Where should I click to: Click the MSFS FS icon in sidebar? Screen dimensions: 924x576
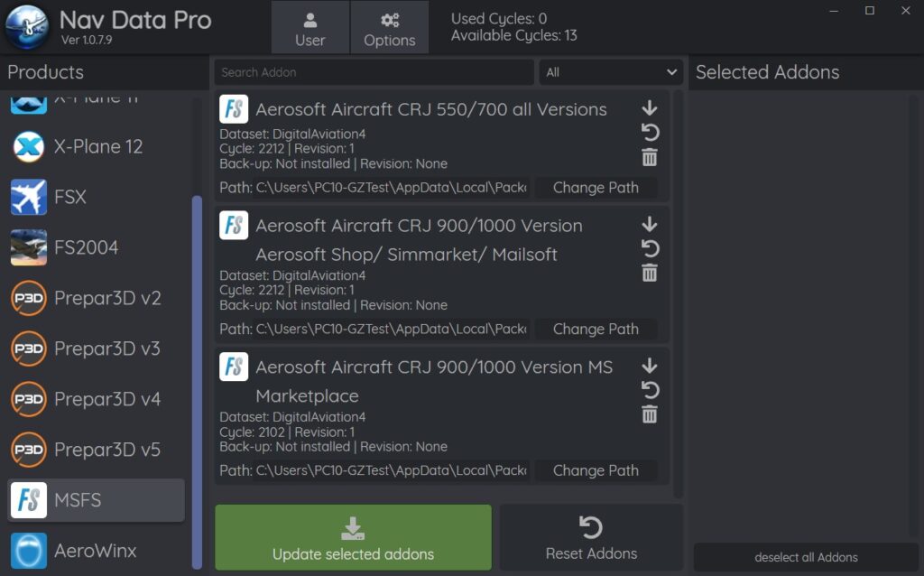click(x=28, y=500)
